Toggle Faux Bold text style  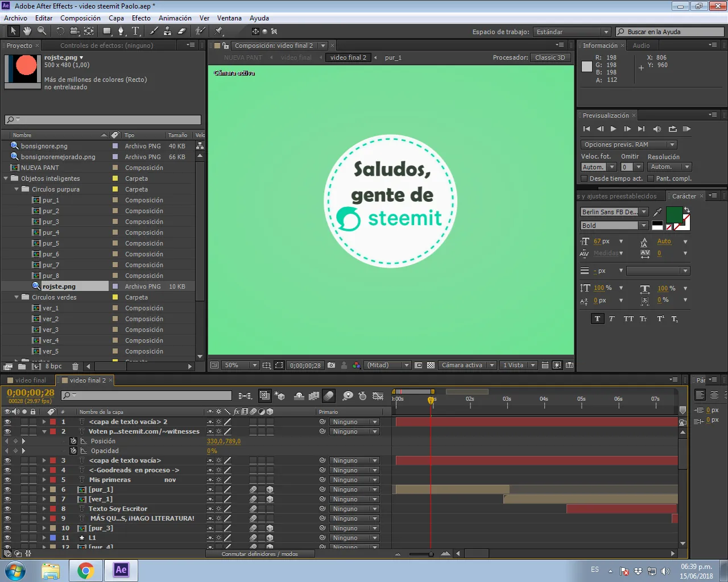pyautogui.click(x=597, y=319)
